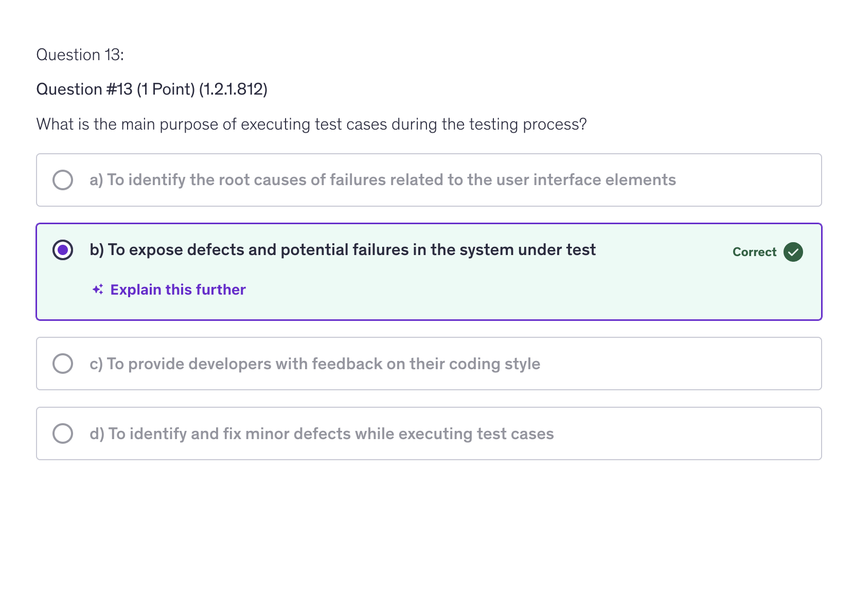Click the 'Question 13:' heading

coord(80,55)
